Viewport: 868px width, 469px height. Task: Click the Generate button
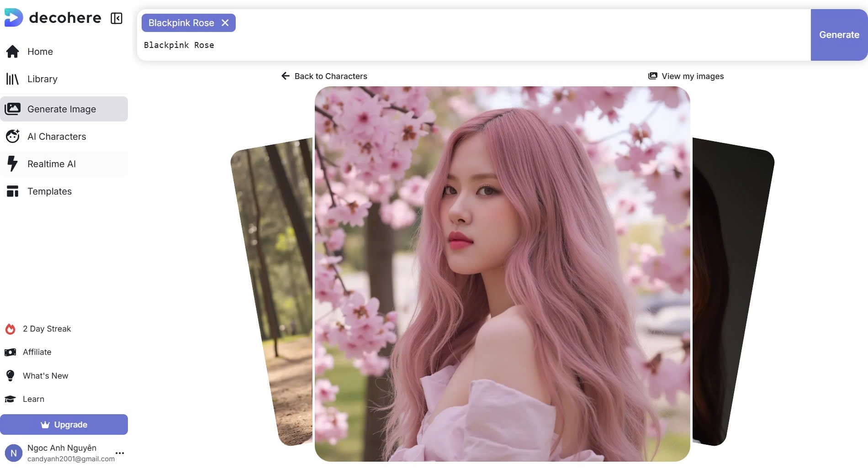[x=839, y=35]
